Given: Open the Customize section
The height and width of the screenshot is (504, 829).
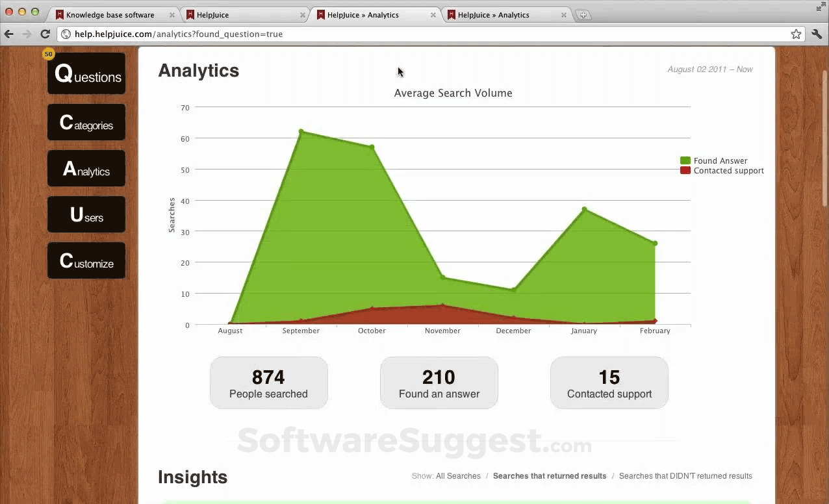Looking at the screenshot, I should 86,260.
